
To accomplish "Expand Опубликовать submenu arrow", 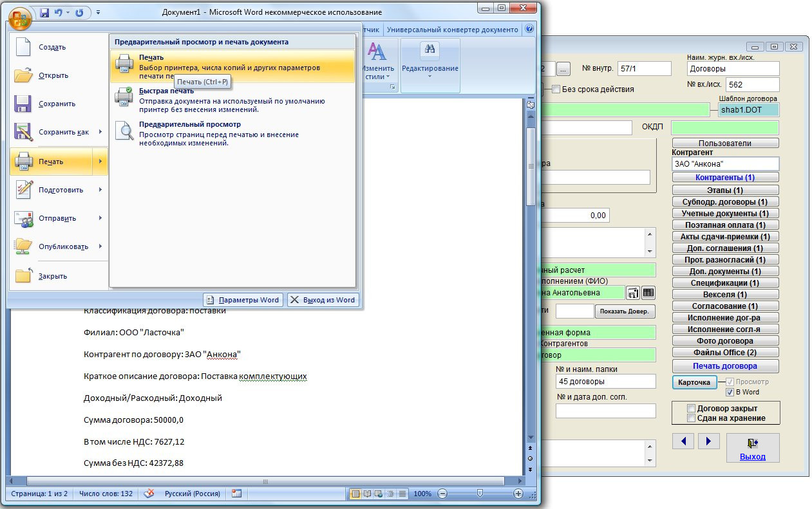I will tap(100, 246).
